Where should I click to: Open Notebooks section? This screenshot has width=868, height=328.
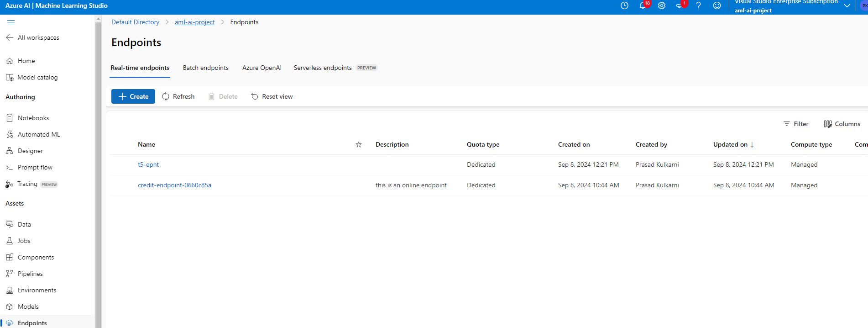(27, 118)
